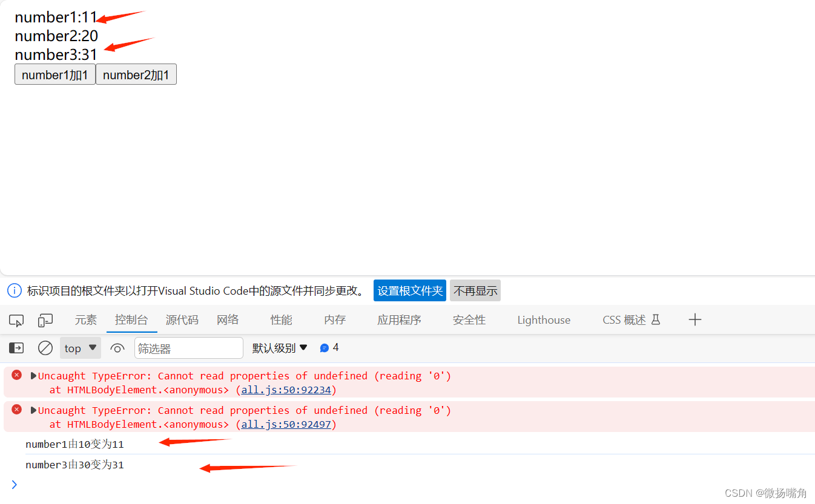Click the log line number1由10变为11
Screen dimensions: 815x504
[74, 444]
